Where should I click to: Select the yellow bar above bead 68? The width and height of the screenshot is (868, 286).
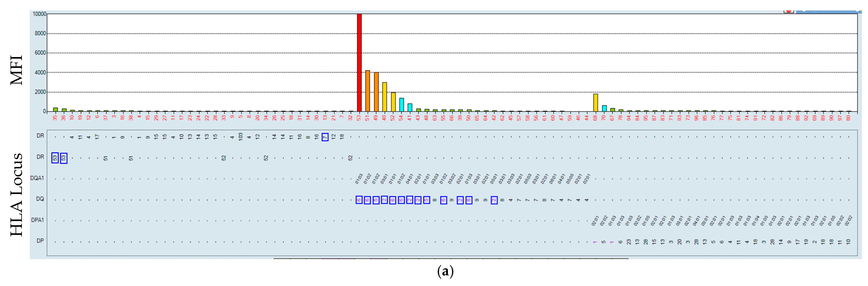point(595,103)
